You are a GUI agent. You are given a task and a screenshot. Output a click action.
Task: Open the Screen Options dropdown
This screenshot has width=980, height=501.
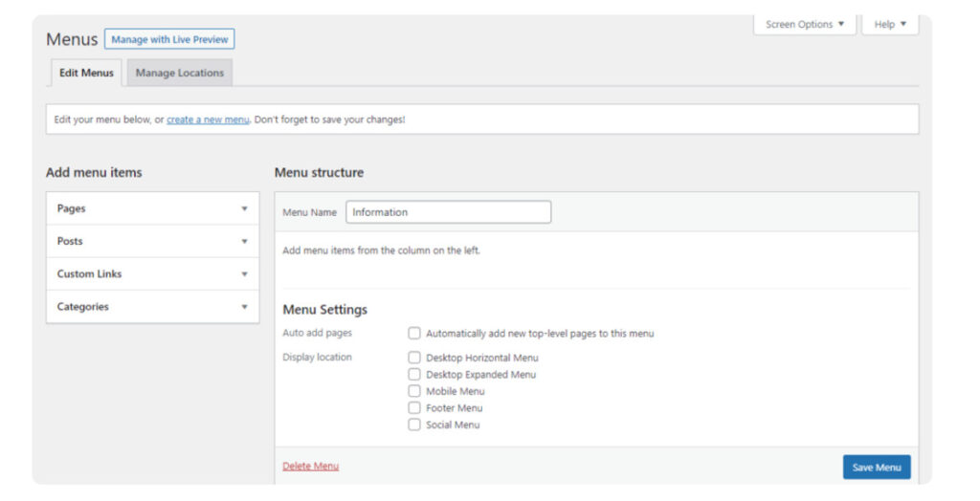tap(805, 25)
